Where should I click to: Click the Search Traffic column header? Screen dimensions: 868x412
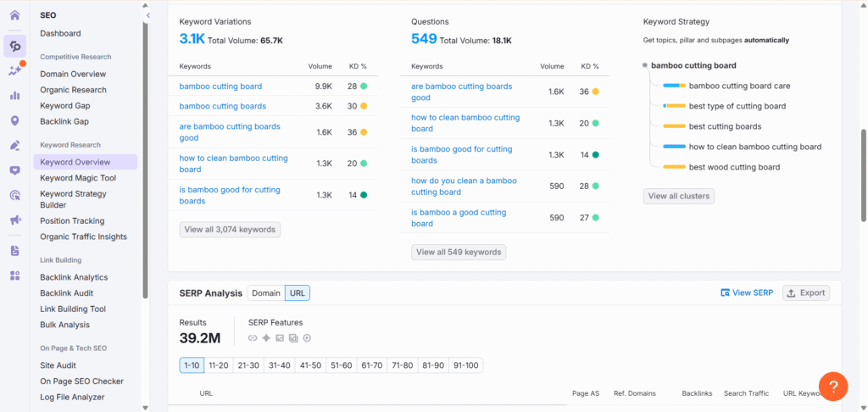point(746,393)
